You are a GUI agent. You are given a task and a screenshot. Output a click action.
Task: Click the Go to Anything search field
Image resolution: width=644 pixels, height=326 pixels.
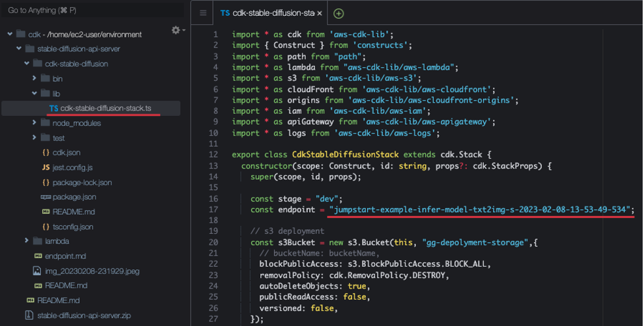(92, 11)
